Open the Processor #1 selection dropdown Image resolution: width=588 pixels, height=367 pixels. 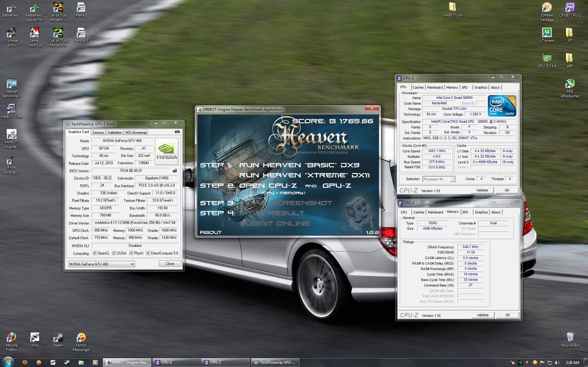tap(439, 179)
